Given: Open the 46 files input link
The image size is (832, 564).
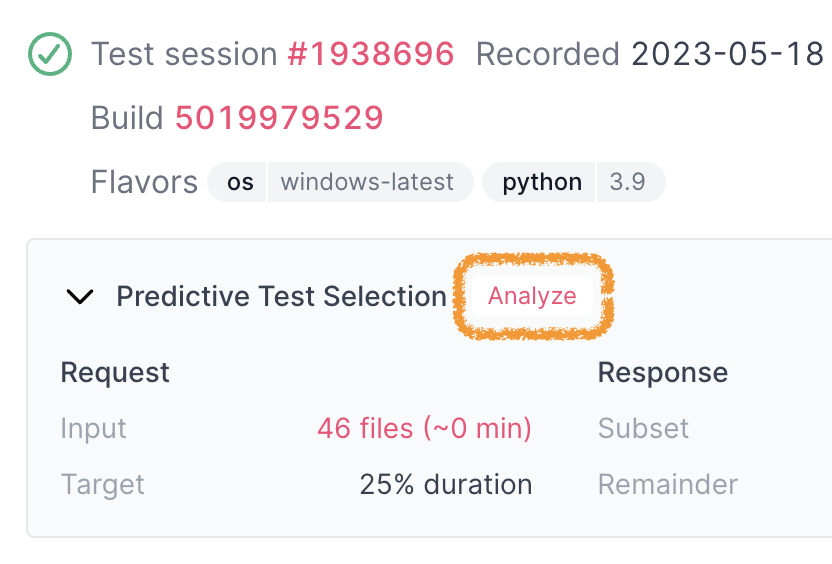Looking at the screenshot, I should coord(424,428).
